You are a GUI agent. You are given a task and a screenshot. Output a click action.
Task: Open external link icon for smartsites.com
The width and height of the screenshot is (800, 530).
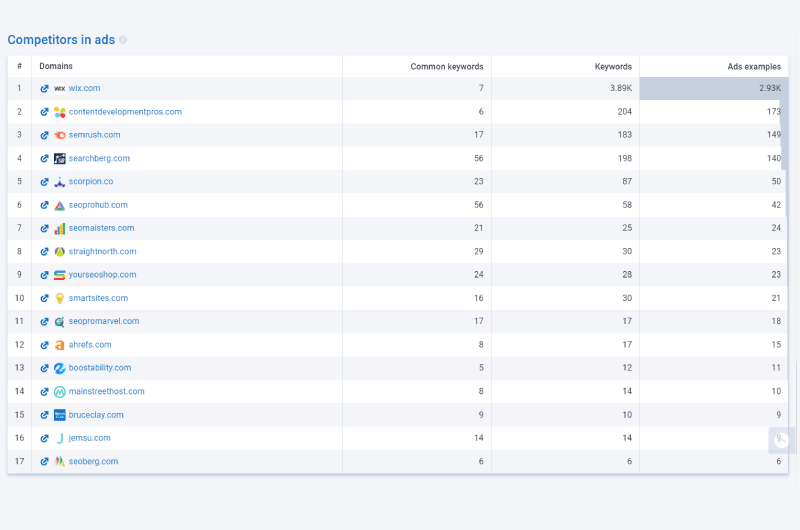pyautogui.click(x=44, y=298)
